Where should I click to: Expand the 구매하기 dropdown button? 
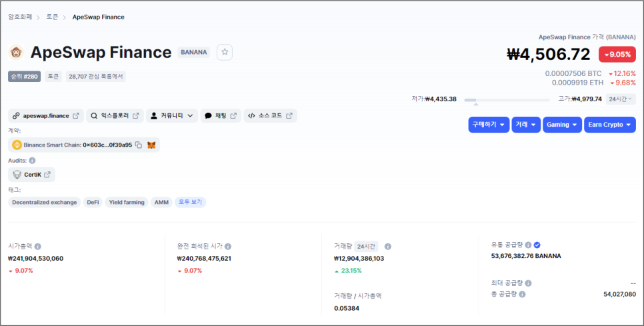click(489, 125)
